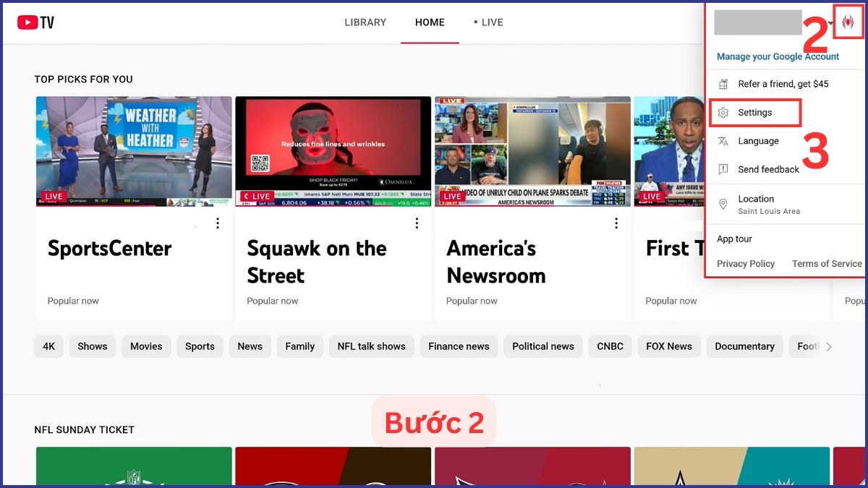This screenshot has height=488, width=868.
Task: Filter by the 4K chip
Action: point(48,346)
